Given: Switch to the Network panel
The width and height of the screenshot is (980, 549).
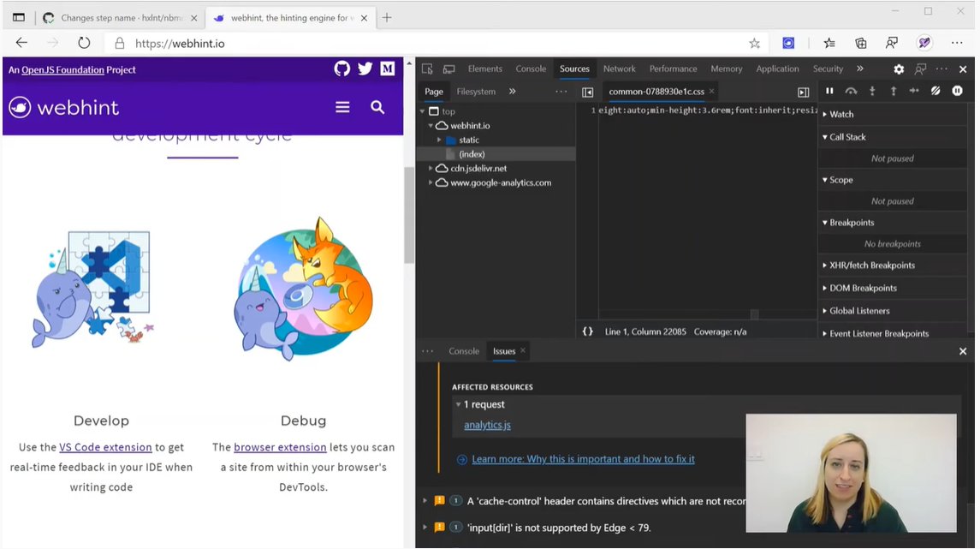Looking at the screenshot, I should pos(619,69).
